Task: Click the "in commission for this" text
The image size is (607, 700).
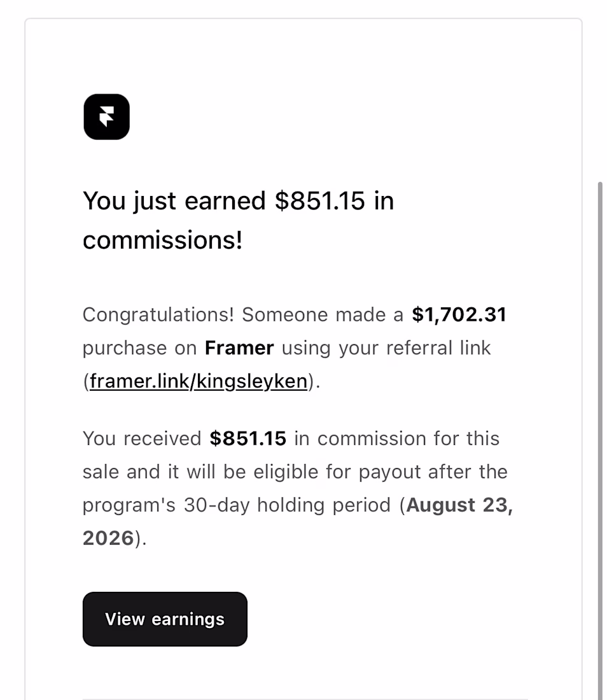Action: (x=397, y=438)
